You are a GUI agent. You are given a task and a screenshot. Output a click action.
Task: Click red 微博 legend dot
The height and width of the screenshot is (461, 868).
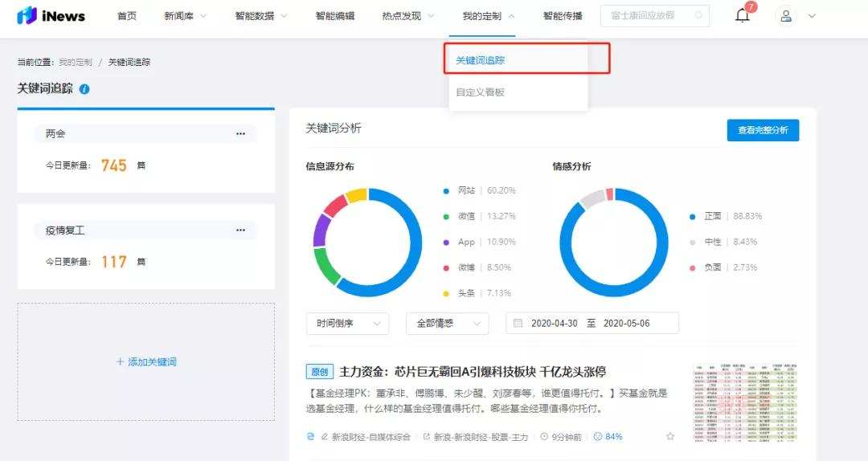click(x=446, y=268)
